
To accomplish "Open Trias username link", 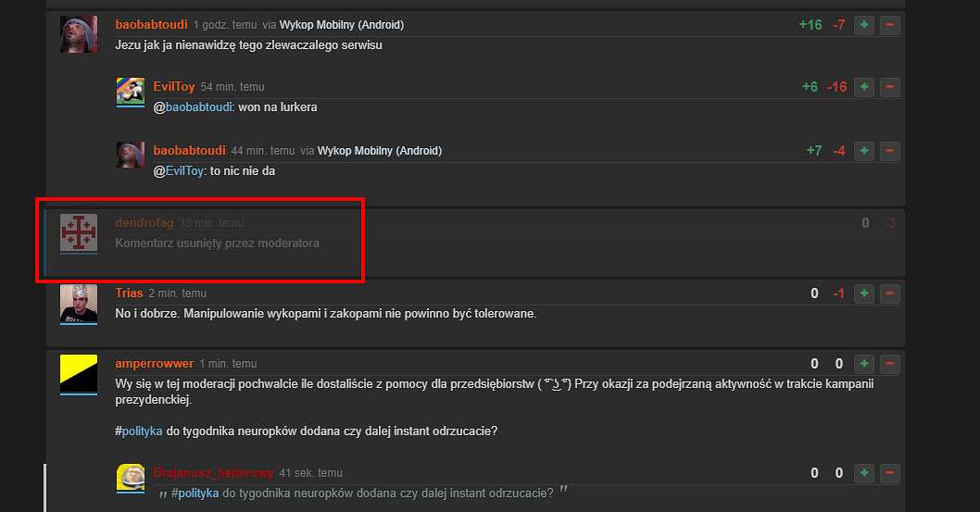I will coord(130,293).
